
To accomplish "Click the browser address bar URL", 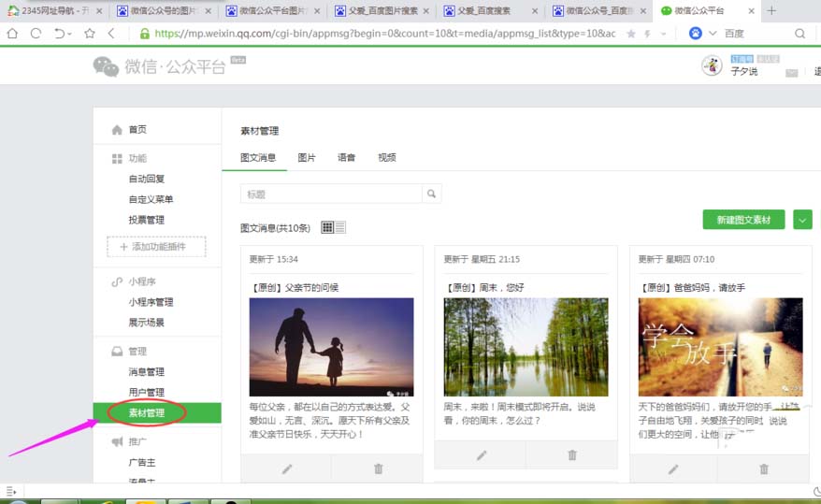I will click(385, 34).
